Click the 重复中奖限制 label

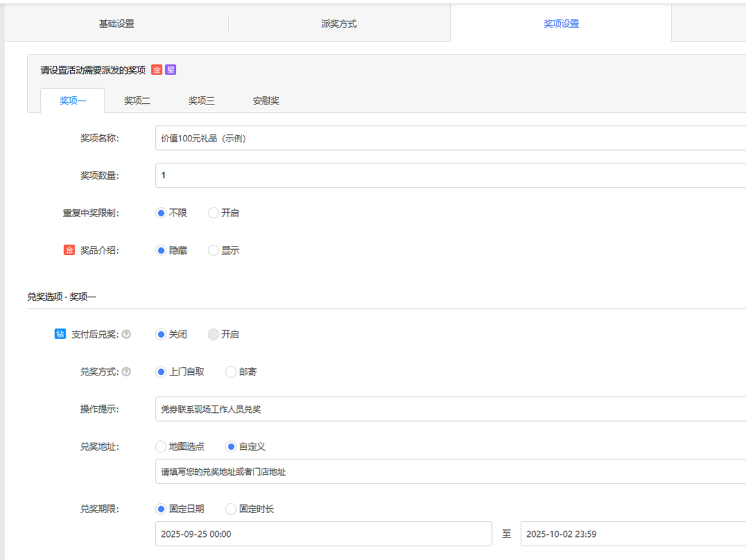91,213
